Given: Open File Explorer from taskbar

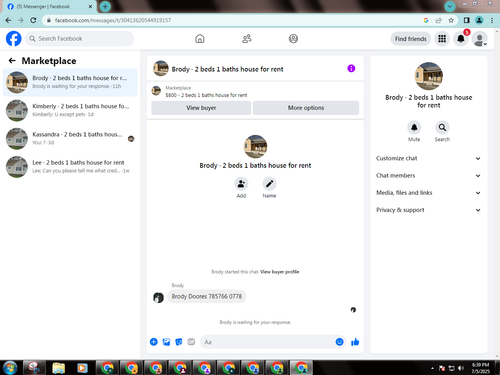Looking at the screenshot, I should (58, 368).
